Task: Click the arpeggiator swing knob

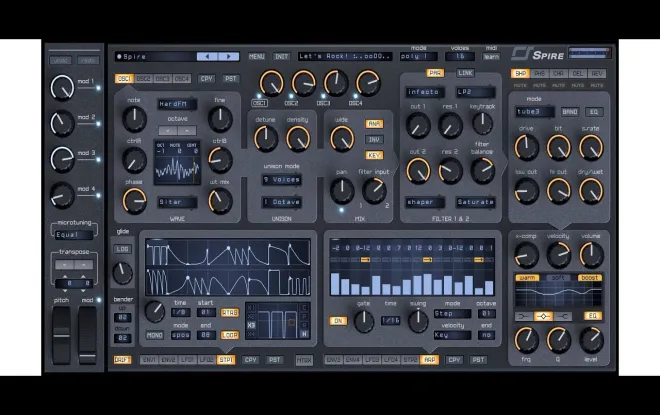Action: tap(418, 321)
